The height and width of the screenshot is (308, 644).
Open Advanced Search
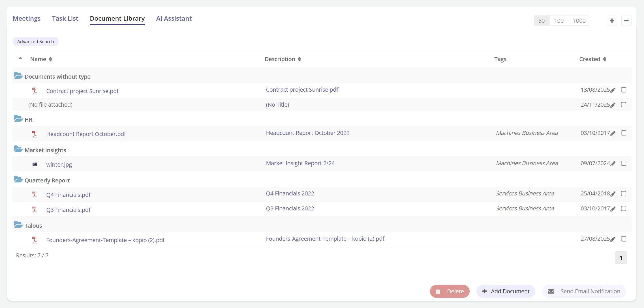[x=35, y=41]
